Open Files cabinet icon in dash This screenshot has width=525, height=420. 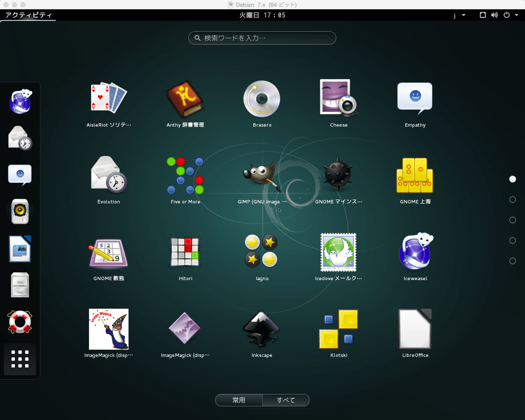coord(20,285)
